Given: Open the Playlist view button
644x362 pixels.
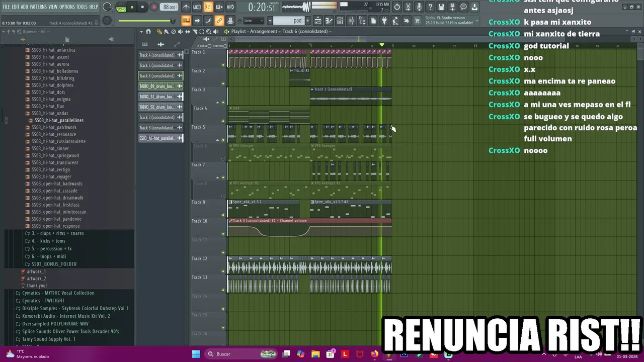Looking at the screenshot, I should [x=318, y=21].
